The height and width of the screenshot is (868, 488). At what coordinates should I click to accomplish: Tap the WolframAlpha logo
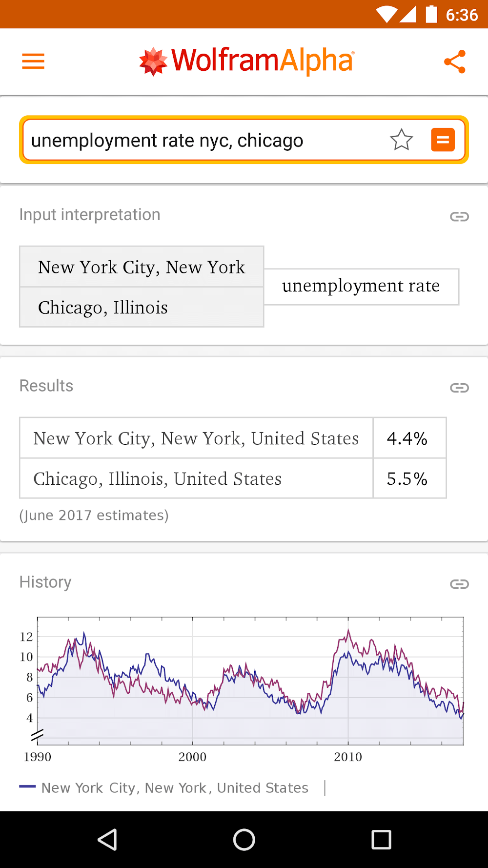[x=246, y=62]
